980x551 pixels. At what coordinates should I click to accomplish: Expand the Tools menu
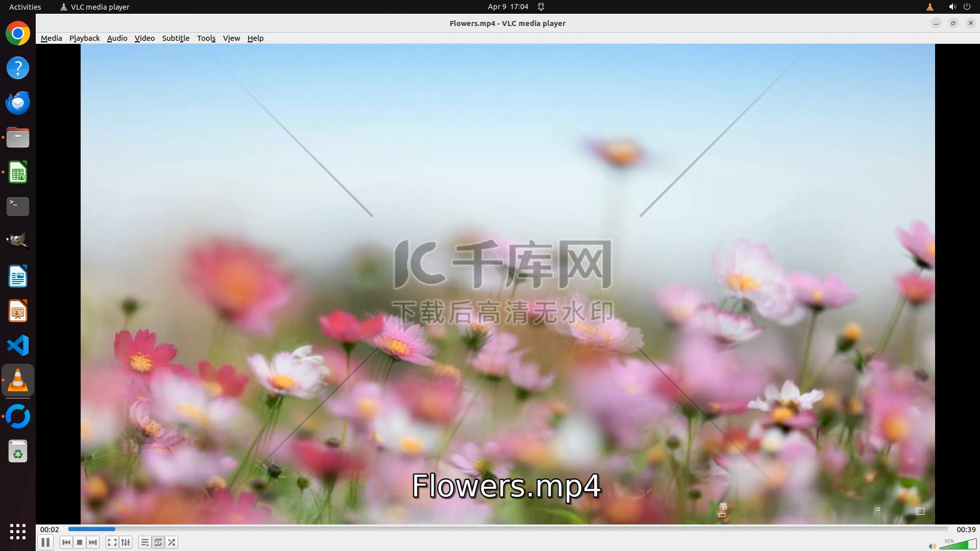pos(206,38)
